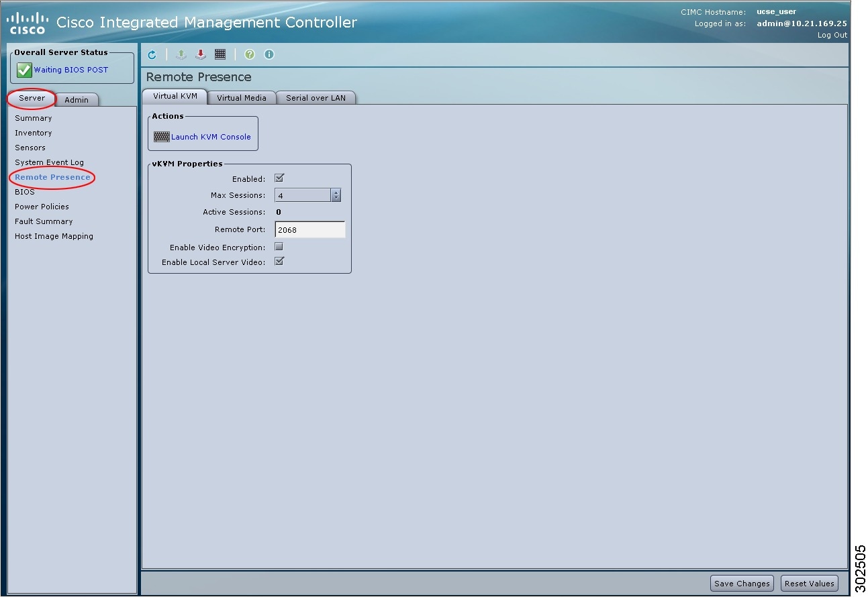Toggle the Enabled checkbox under vKVM Properties
This screenshot has height=597, width=868.
pos(279,178)
